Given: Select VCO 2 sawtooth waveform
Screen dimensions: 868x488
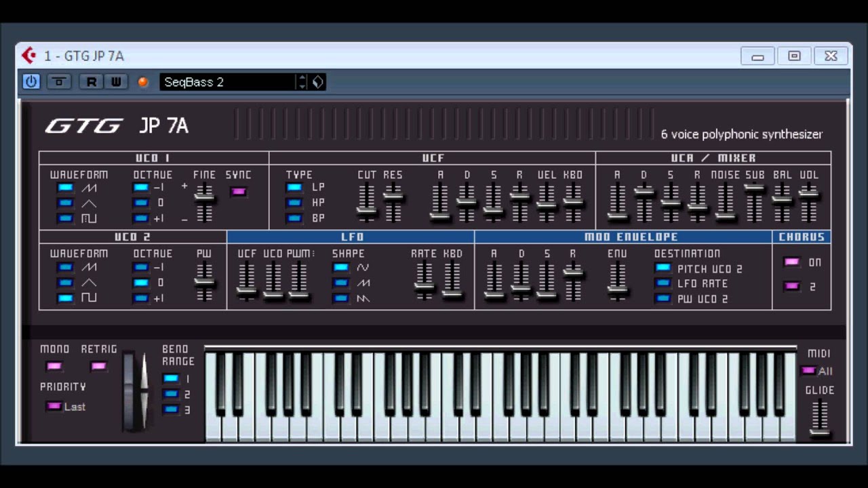Looking at the screenshot, I should click(65, 267).
